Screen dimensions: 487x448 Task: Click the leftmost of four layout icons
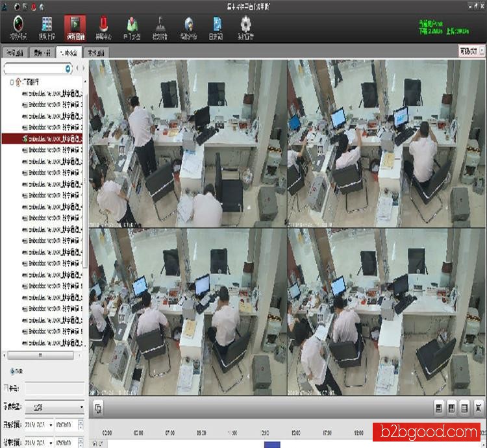click(x=439, y=408)
